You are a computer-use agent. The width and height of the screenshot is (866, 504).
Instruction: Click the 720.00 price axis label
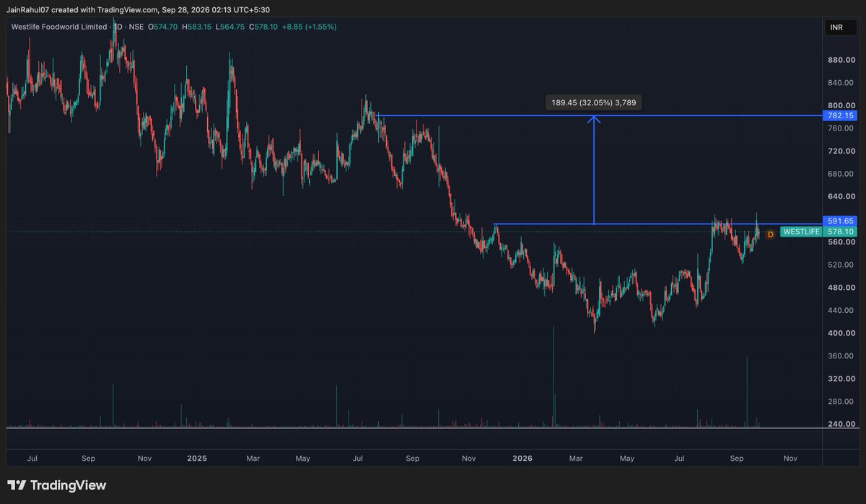click(x=841, y=151)
